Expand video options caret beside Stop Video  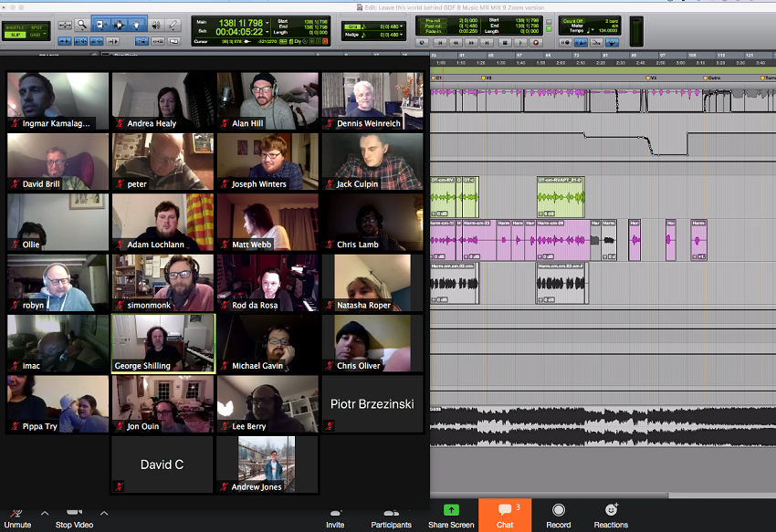[x=104, y=513]
